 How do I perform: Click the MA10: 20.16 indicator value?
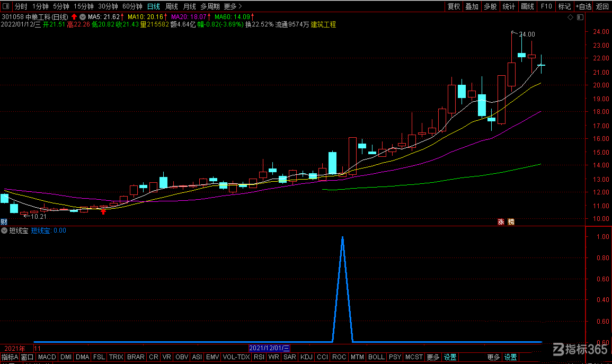tap(146, 17)
